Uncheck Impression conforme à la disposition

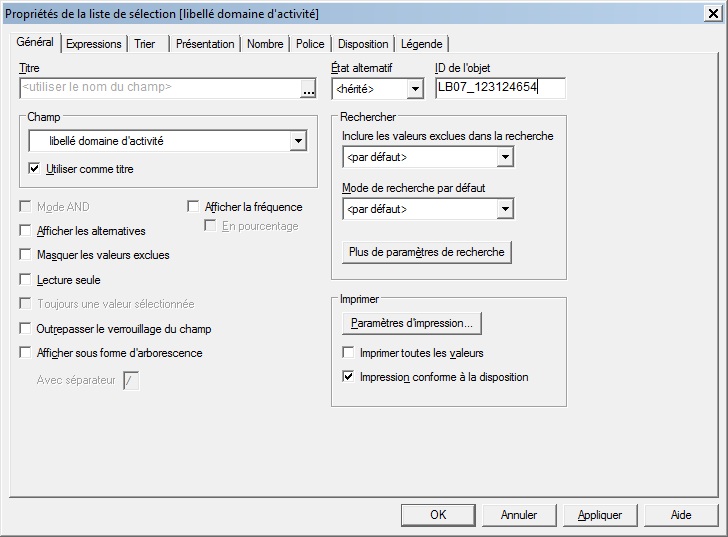[x=348, y=377]
